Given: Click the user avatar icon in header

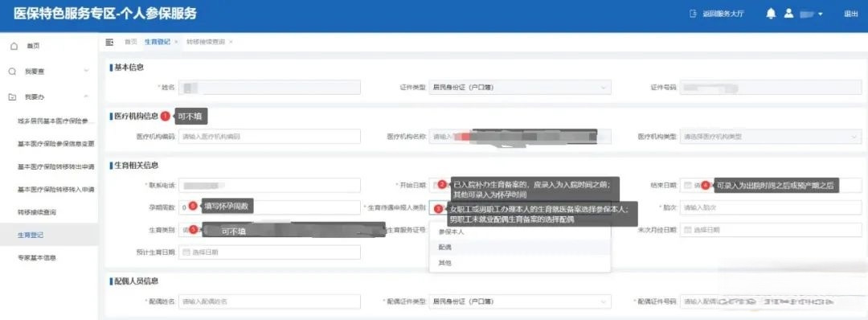Looking at the screenshot, I should coord(789,14).
